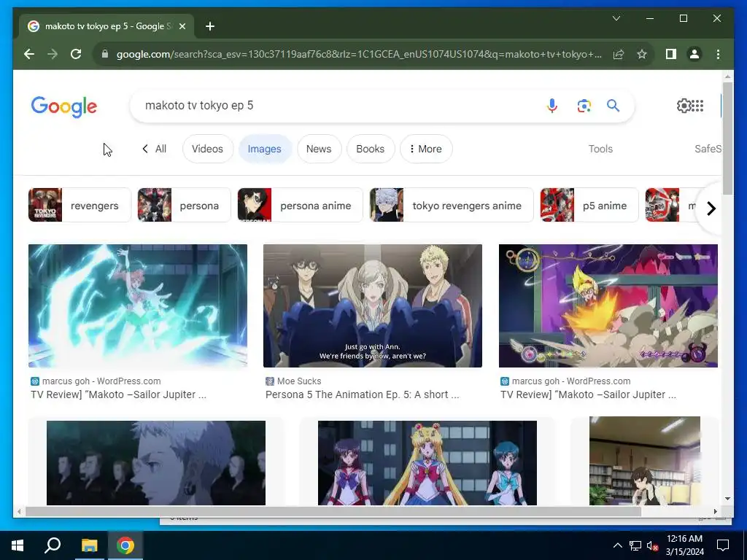This screenshot has height=560, width=747.
Task: Share this page from the address bar
Action: point(619,54)
